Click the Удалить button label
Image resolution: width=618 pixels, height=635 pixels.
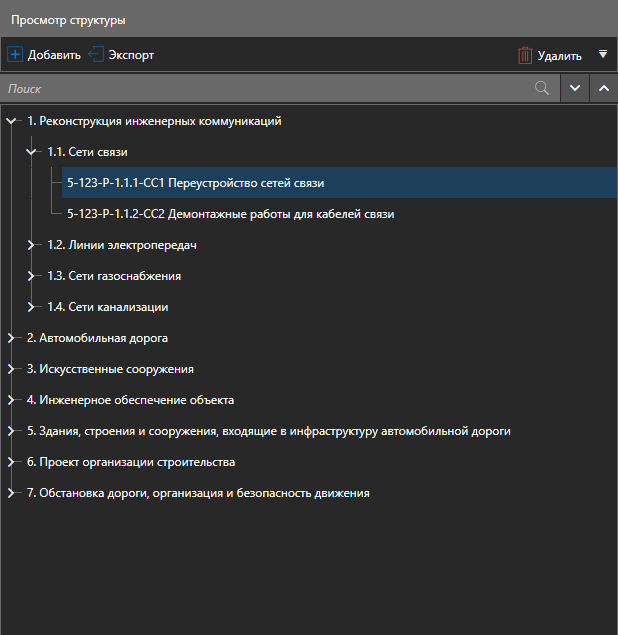point(560,56)
